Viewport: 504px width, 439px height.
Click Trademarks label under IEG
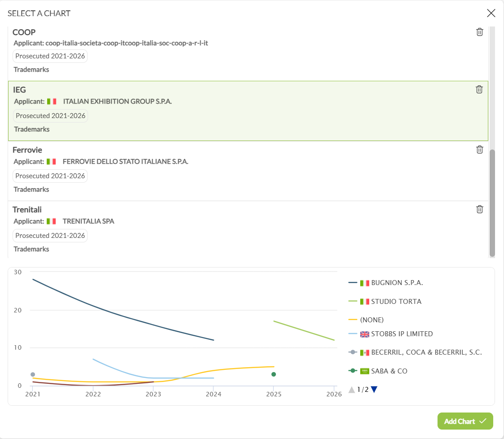coord(32,129)
